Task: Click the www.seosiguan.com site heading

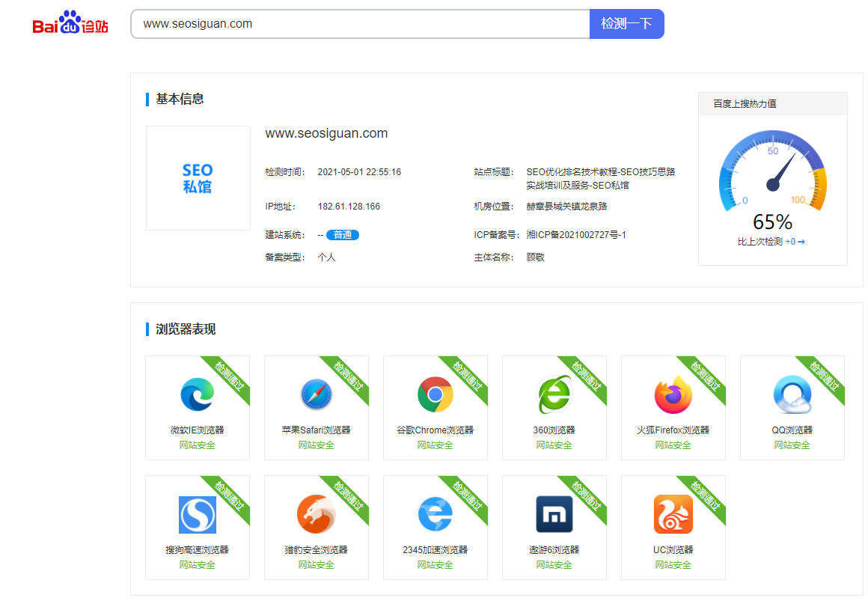Action: tap(326, 133)
